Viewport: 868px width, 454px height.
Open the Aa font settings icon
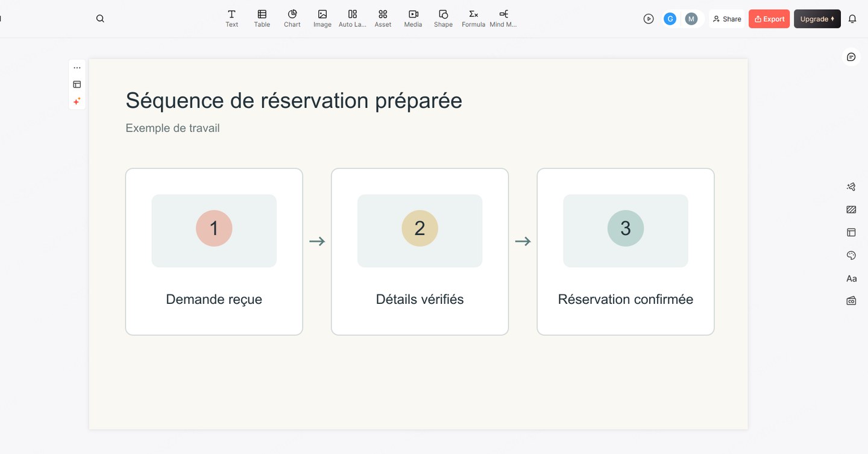click(x=851, y=279)
